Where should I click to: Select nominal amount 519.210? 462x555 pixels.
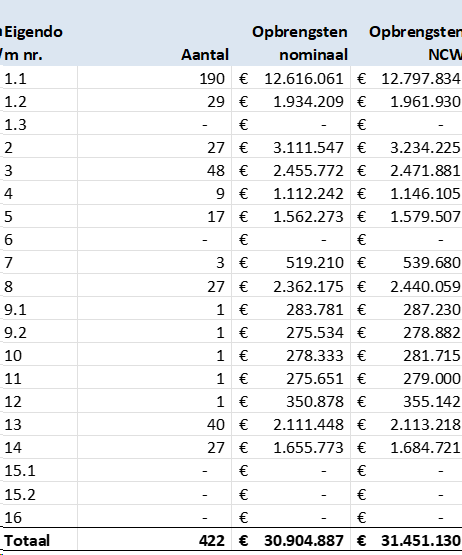tap(315, 263)
